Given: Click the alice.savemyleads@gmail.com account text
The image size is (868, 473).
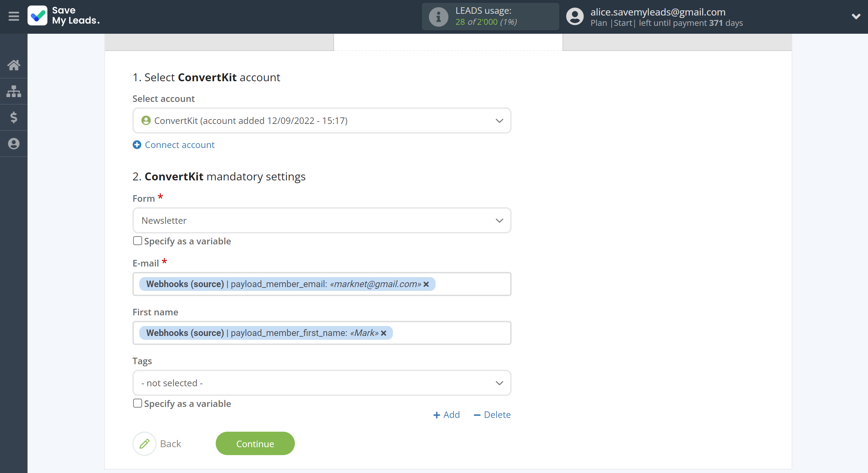Looking at the screenshot, I should [658, 12].
